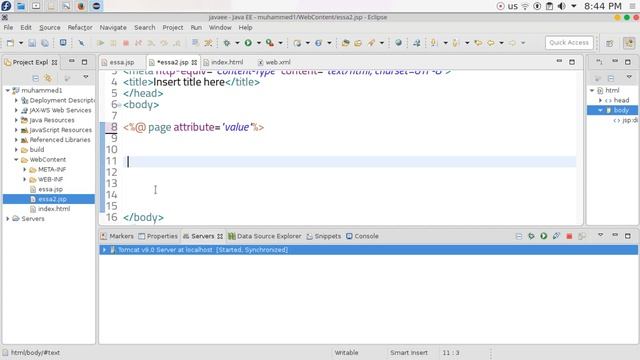Image resolution: width=640 pixels, height=360 pixels.
Task: Switch to the essa.jsp editor tab
Action: [x=122, y=62]
